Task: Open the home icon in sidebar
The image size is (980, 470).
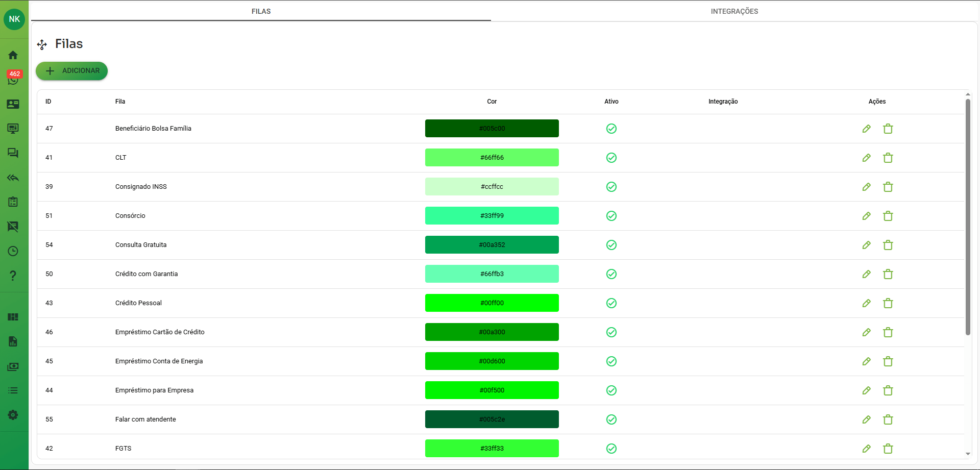Action: [x=13, y=55]
